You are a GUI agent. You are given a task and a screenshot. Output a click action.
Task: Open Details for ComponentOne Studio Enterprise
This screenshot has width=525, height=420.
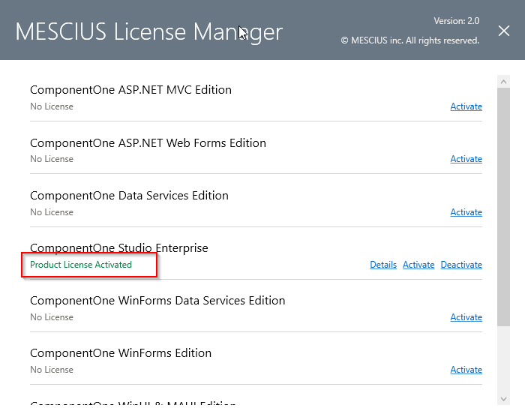[382, 265]
